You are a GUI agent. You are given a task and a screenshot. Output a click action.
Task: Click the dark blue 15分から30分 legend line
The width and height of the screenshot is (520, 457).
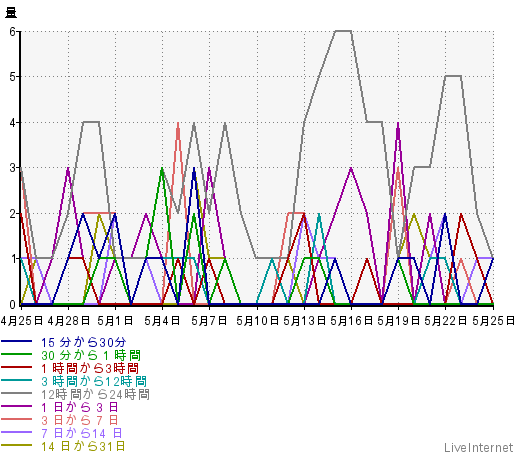coord(16,341)
